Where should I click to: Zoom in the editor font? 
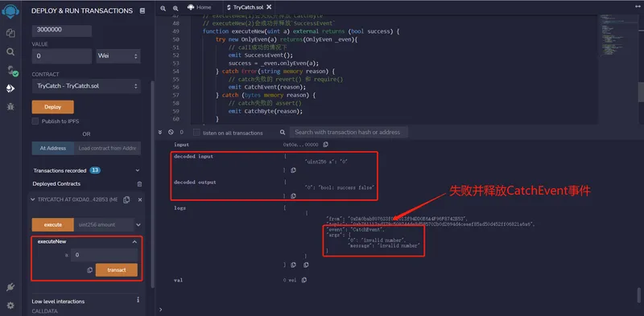point(175,8)
